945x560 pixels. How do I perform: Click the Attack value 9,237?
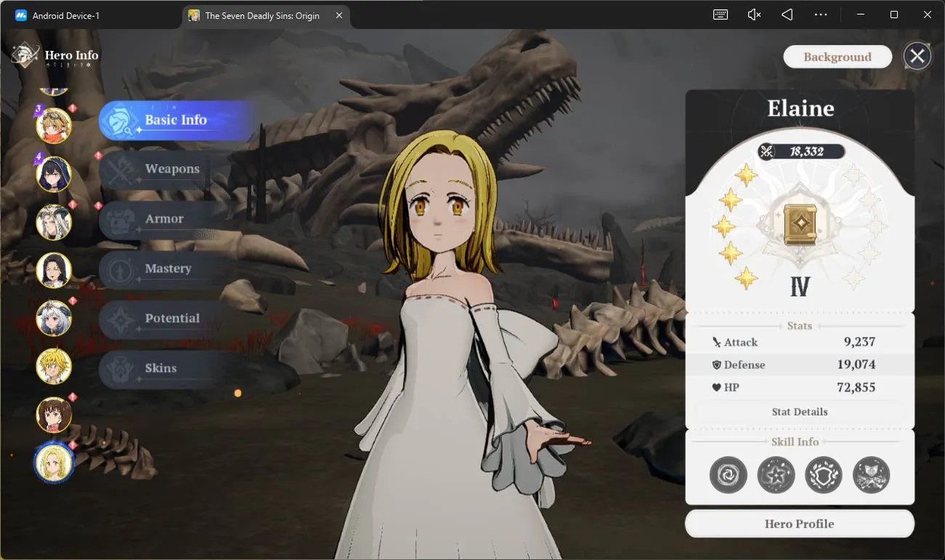(x=859, y=342)
